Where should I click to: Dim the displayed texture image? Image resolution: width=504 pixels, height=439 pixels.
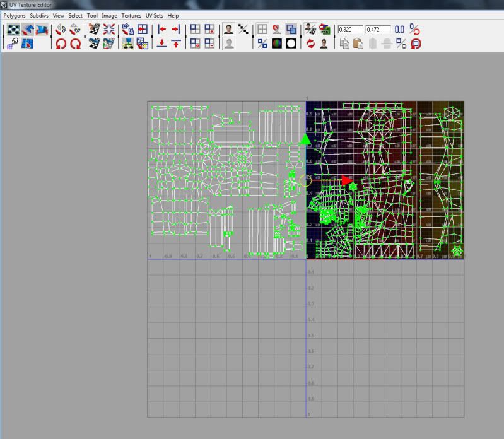tap(229, 44)
